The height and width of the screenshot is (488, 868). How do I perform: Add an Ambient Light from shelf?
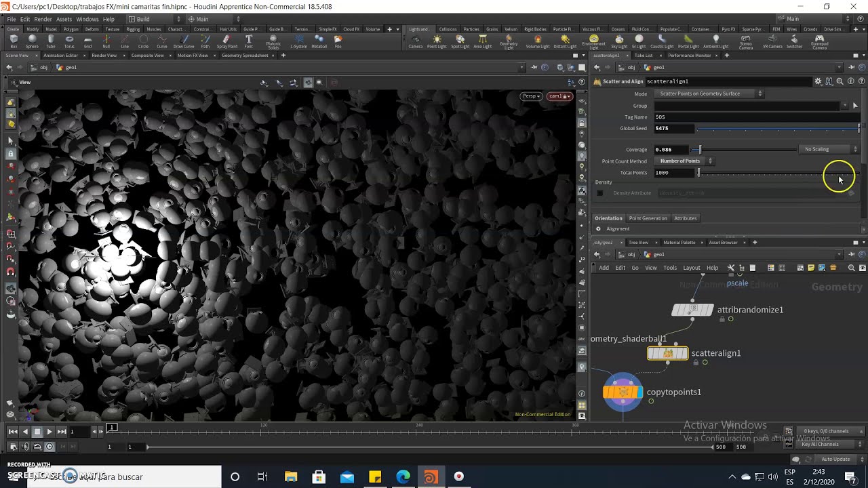tap(715, 42)
